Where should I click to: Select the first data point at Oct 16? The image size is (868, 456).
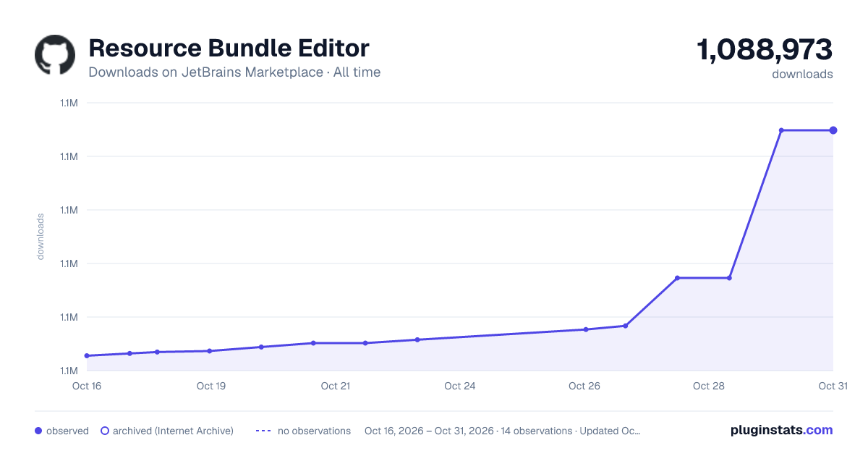[x=87, y=355]
